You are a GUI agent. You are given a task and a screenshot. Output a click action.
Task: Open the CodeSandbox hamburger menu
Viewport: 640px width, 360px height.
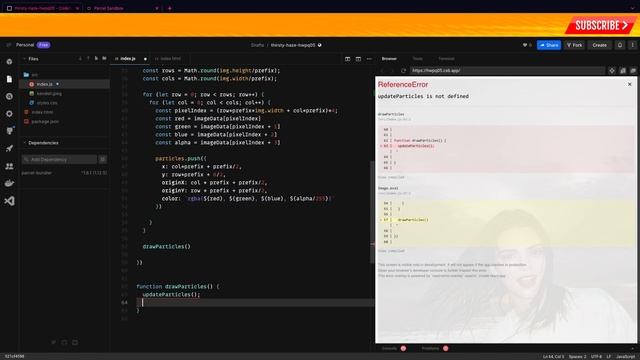[9, 45]
